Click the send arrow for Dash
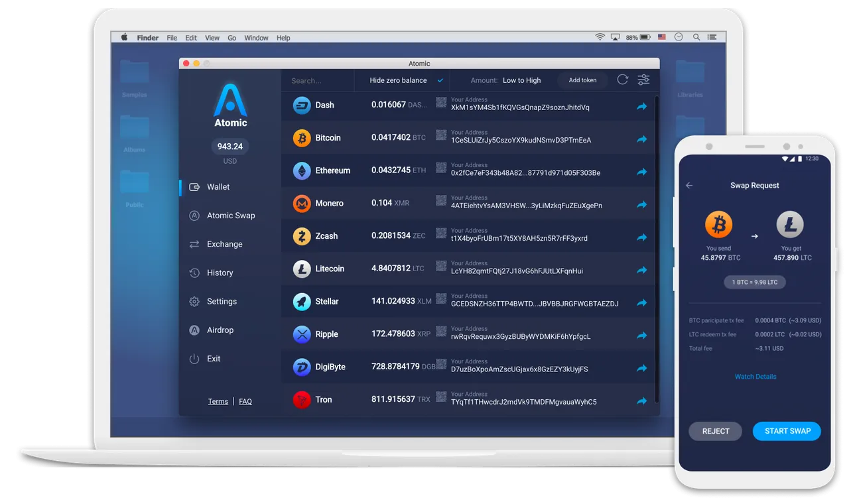This screenshot has width=849, height=504. click(641, 106)
